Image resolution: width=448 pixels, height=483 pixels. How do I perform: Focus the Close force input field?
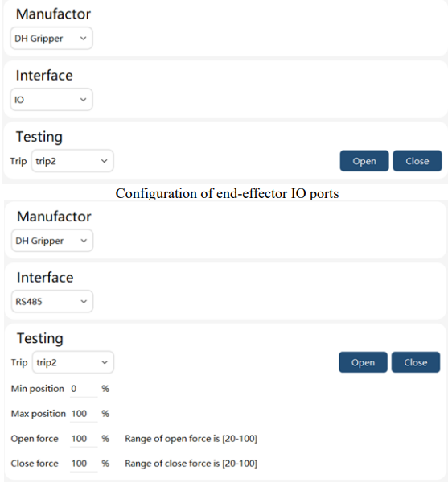pyautogui.click(x=84, y=464)
